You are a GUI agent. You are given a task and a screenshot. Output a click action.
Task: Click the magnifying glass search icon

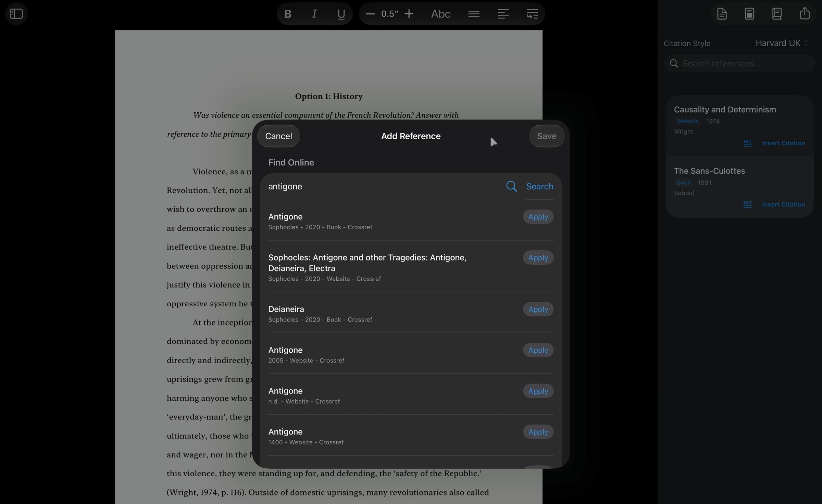(x=511, y=186)
